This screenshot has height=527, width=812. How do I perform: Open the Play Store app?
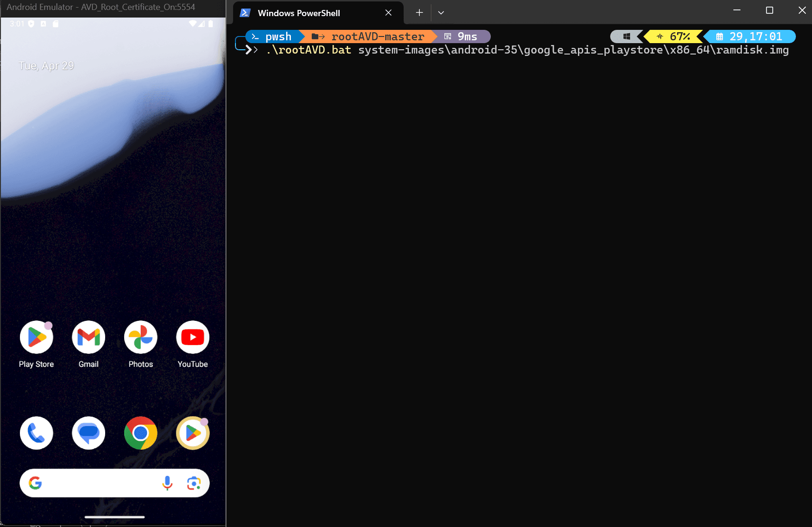[36, 337]
